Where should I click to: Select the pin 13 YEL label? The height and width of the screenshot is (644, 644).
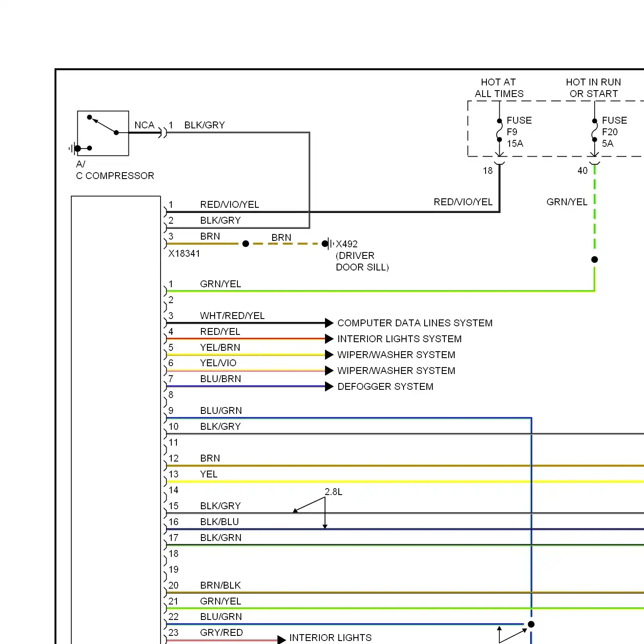[209, 474]
